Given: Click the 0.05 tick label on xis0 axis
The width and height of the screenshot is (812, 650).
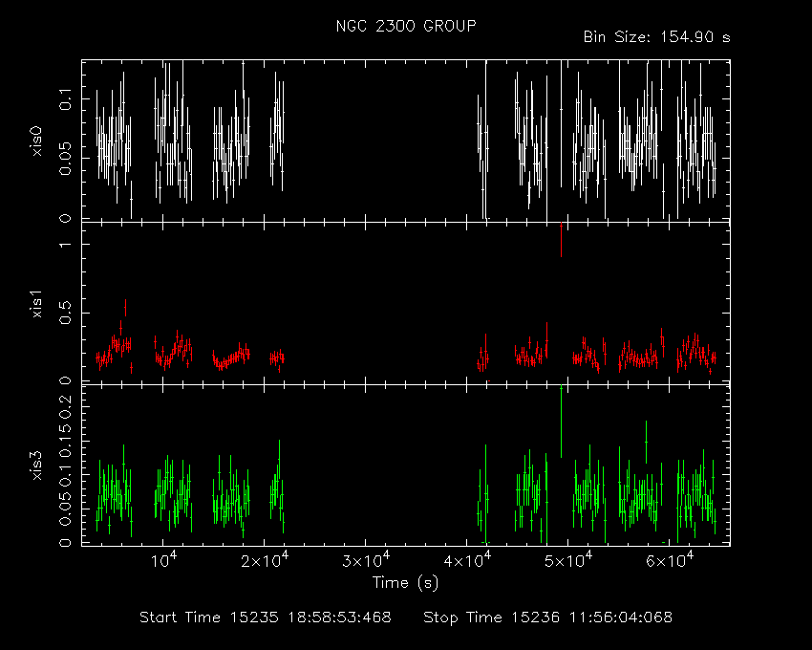Looking at the screenshot, I should [x=65, y=158].
